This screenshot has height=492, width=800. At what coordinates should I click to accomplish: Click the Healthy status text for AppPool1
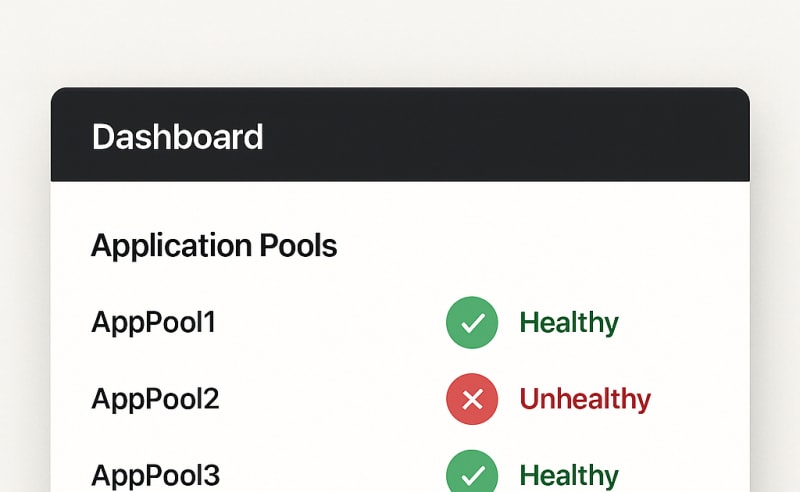click(568, 323)
